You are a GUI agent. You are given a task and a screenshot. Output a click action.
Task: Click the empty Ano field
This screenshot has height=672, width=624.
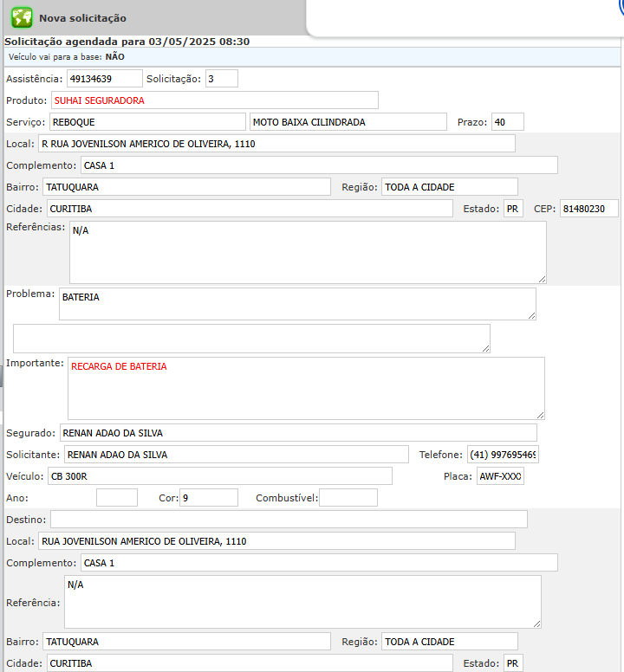[x=117, y=498]
